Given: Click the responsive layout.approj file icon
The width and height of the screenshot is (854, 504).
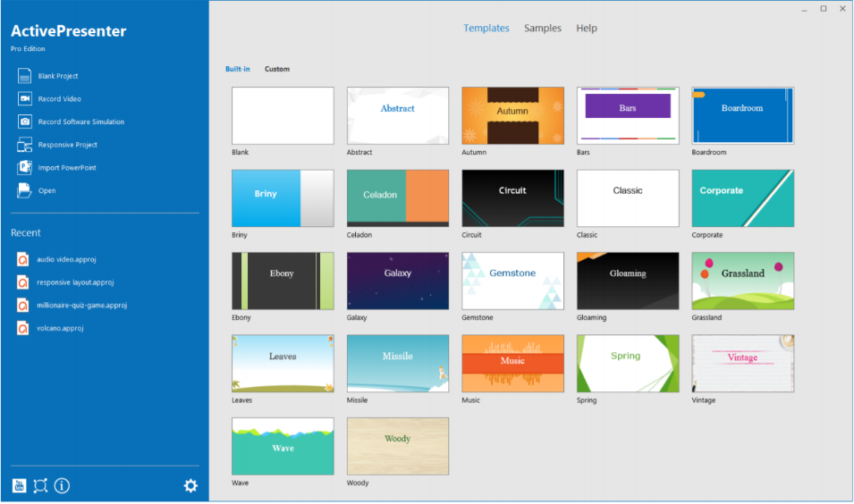Looking at the screenshot, I should (x=22, y=282).
